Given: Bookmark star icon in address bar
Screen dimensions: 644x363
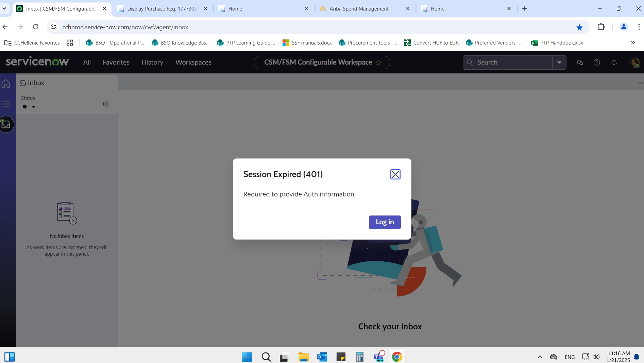Looking at the screenshot, I should click(579, 27).
